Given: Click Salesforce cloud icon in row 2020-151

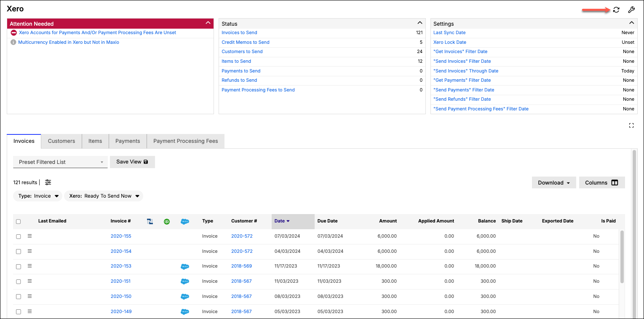Looking at the screenshot, I should point(184,281).
